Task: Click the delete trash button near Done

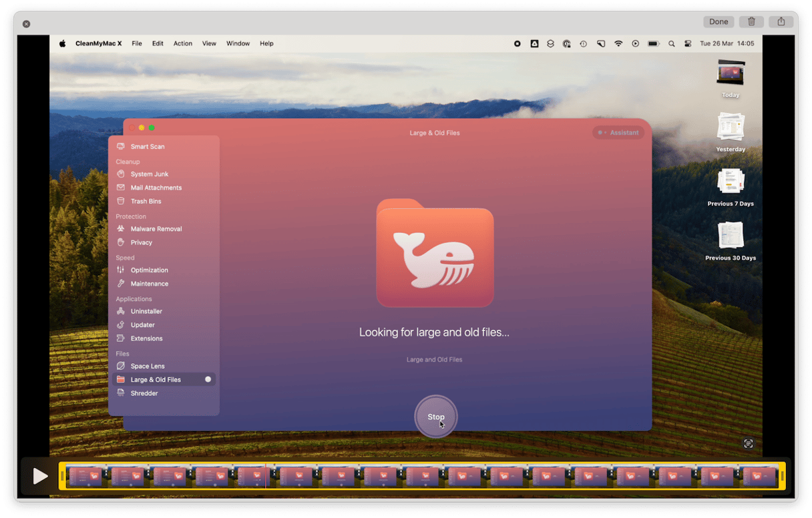Action: [x=751, y=21]
